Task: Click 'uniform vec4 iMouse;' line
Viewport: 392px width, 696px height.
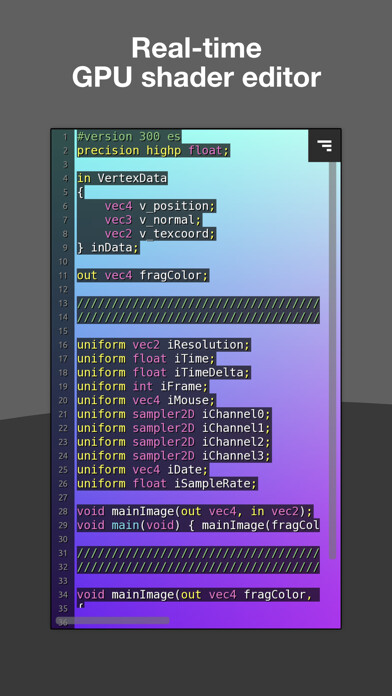Action: click(x=146, y=400)
